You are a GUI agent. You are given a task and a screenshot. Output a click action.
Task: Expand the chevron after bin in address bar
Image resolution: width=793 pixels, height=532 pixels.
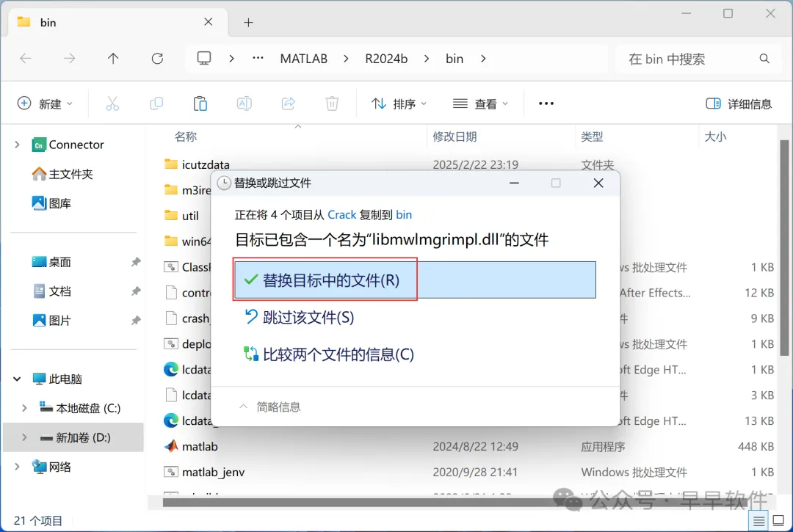click(483, 59)
